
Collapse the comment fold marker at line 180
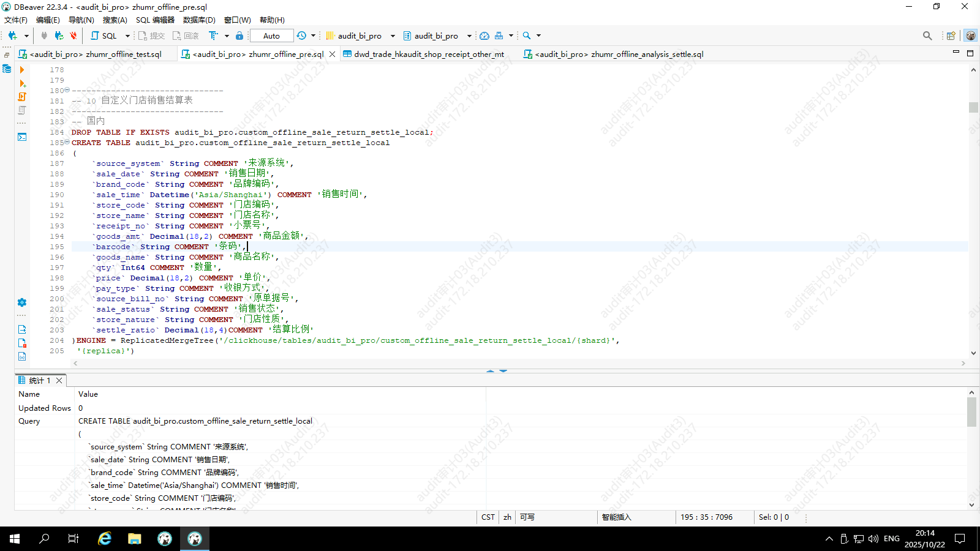[67, 90]
